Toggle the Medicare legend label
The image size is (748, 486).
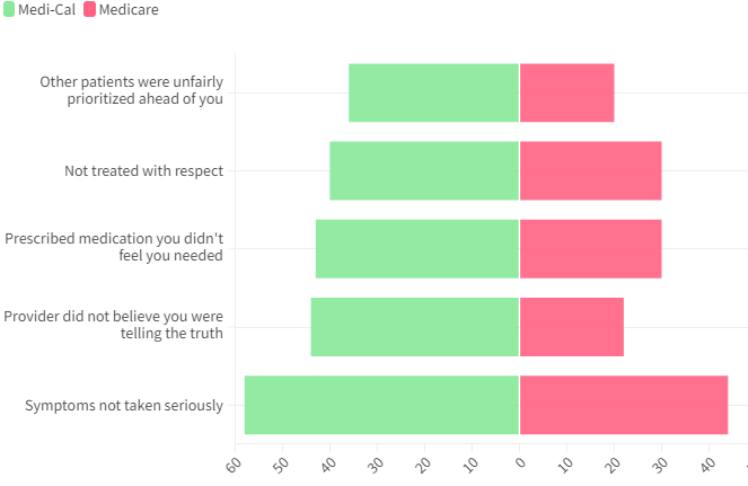coord(128,9)
